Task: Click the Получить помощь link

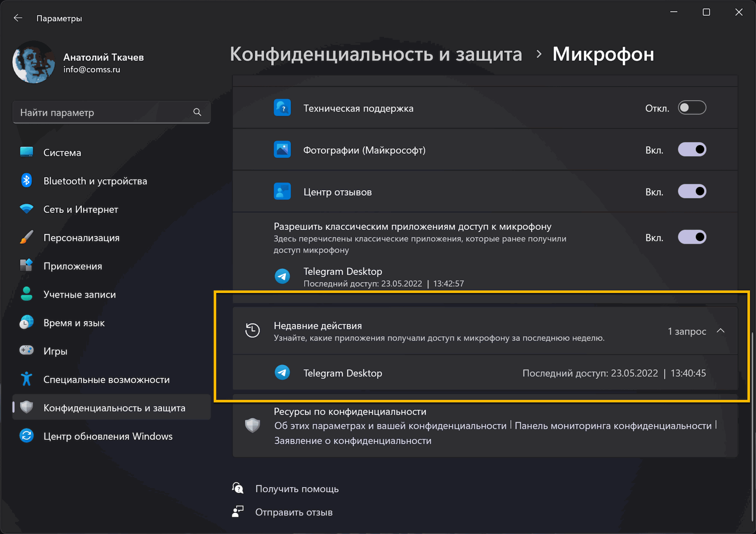Action: pyautogui.click(x=297, y=489)
